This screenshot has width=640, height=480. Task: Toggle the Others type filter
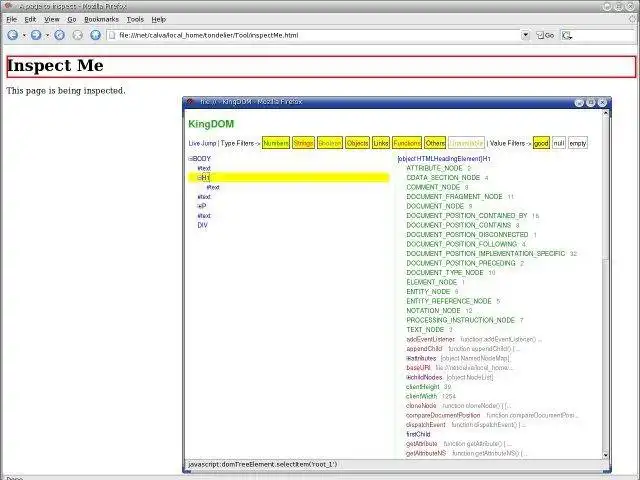[x=435, y=143]
